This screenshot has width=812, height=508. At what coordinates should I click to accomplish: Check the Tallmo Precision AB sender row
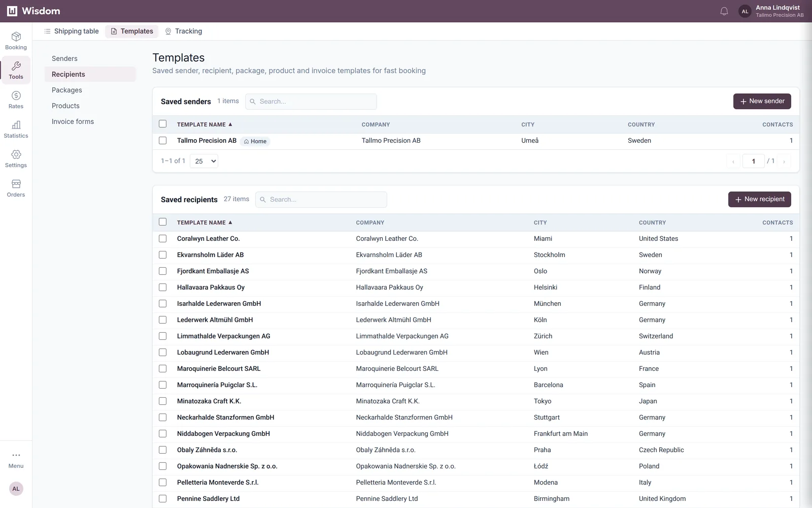point(162,141)
